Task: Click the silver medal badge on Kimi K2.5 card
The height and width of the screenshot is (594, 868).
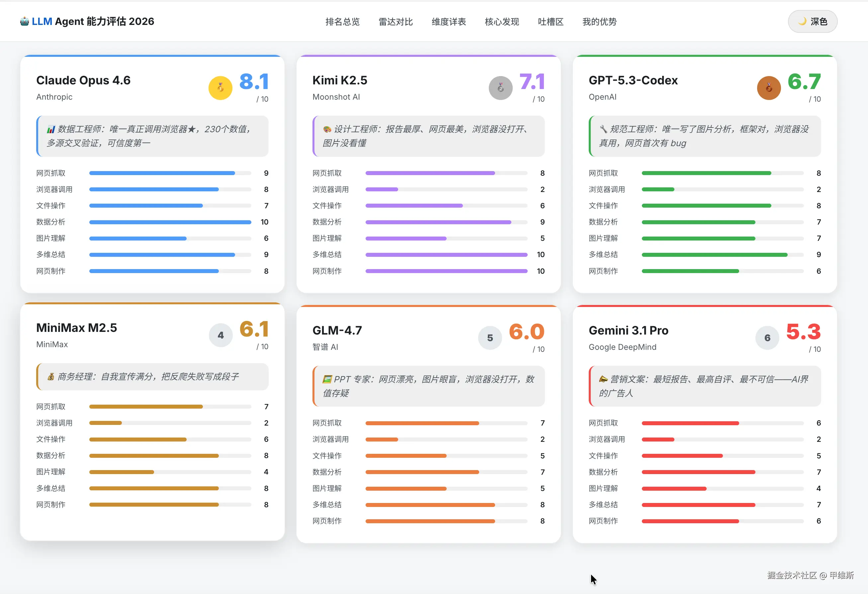Action: 500,88
